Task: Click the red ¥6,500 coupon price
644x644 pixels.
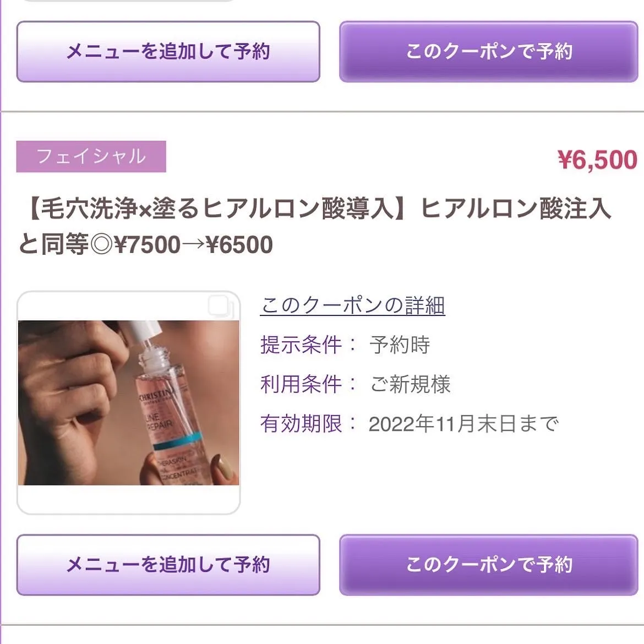Action: point(597,160)
